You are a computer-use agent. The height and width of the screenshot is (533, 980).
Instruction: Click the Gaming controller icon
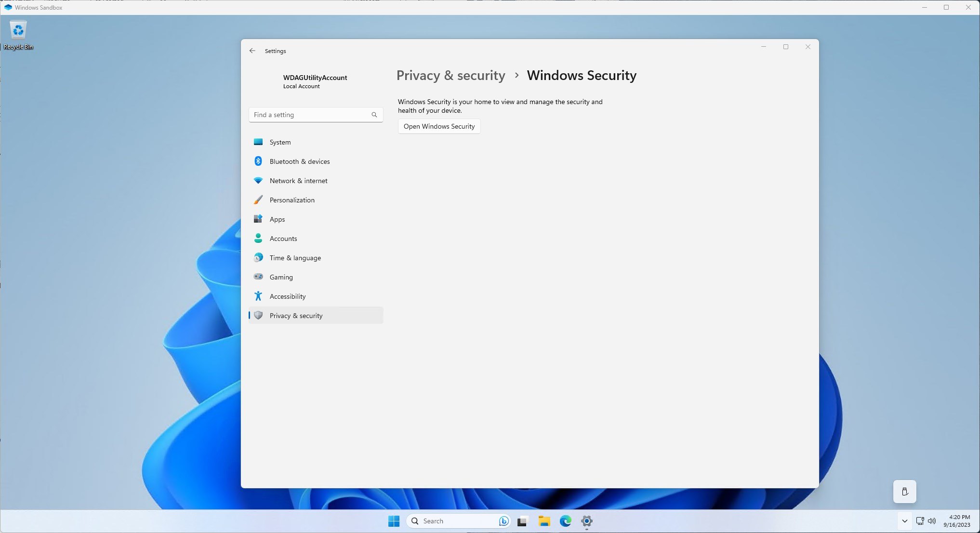tap(258, 277)
